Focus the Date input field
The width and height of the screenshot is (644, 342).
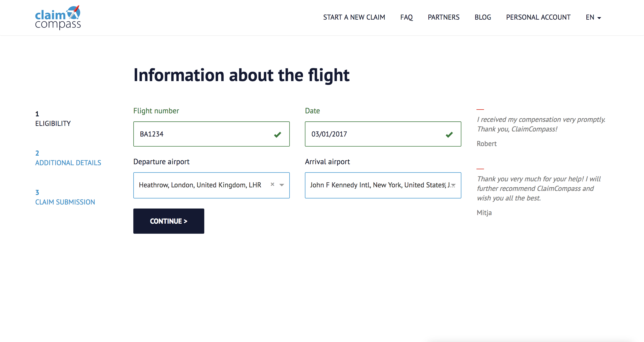[383, 134]
